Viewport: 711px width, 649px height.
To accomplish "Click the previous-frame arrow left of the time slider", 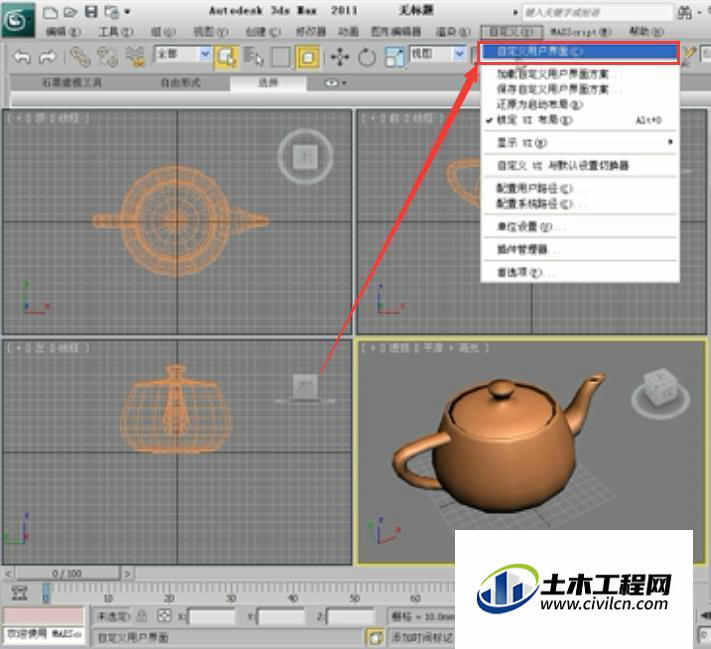I will click(x=8, y=574).
